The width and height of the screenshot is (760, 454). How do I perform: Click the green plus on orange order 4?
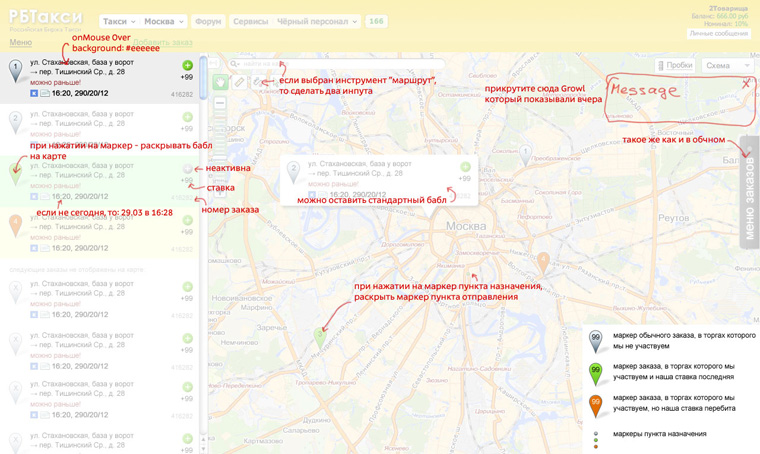pos(187,220)
